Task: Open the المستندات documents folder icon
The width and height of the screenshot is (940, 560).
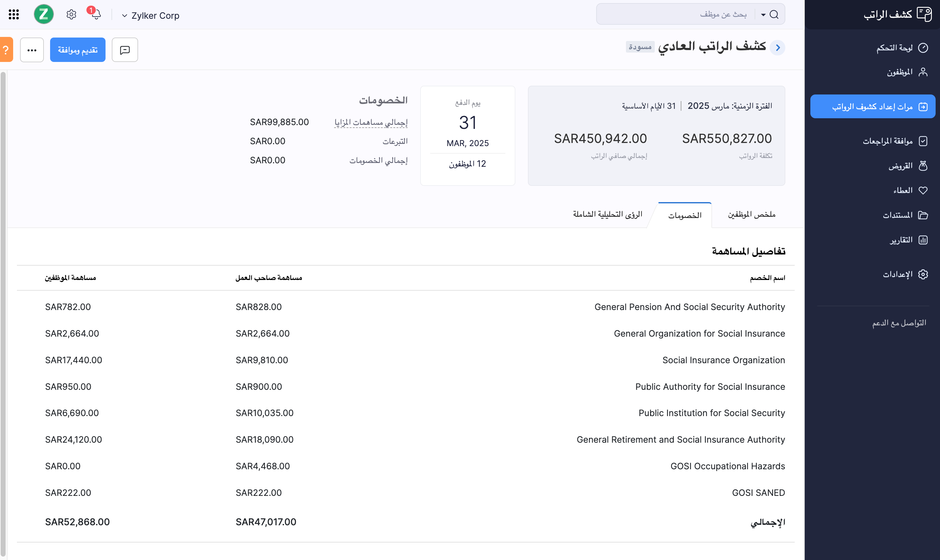Action: point(924,215)
